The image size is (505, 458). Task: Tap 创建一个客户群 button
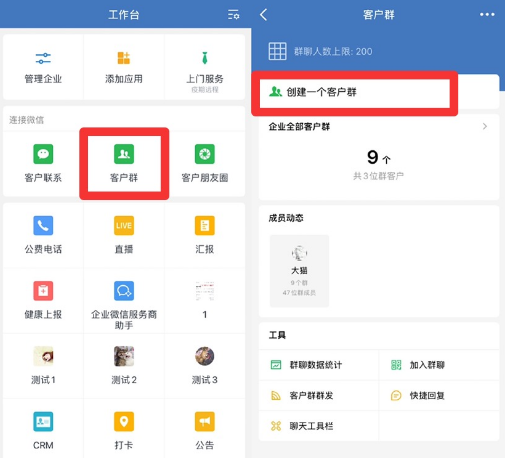[x=354, y=92]
